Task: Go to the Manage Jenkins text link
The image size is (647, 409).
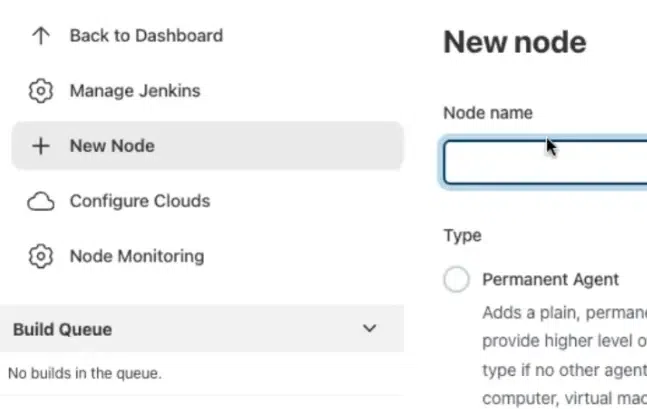Action: pos(135,91)
